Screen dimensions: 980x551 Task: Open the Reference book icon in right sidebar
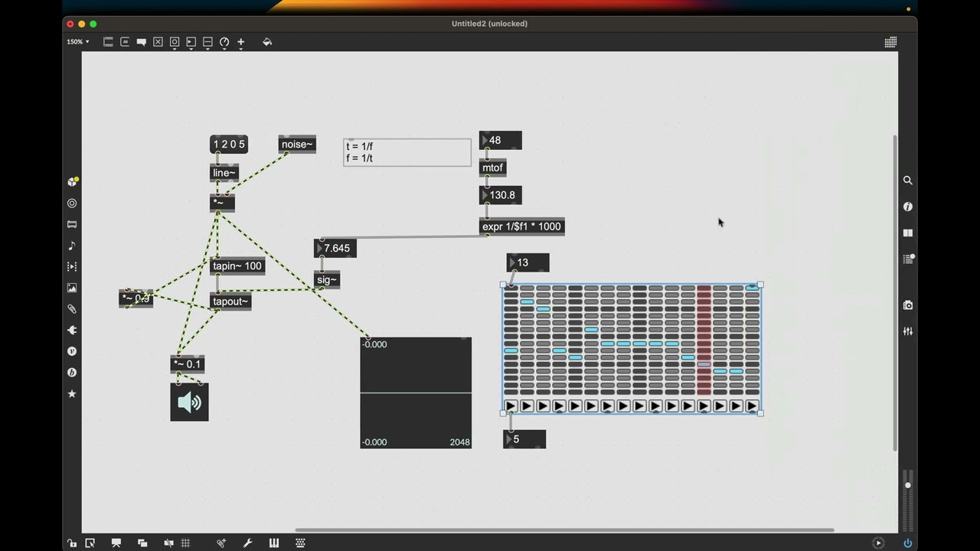pyautogui.click(x=907, y=233)
